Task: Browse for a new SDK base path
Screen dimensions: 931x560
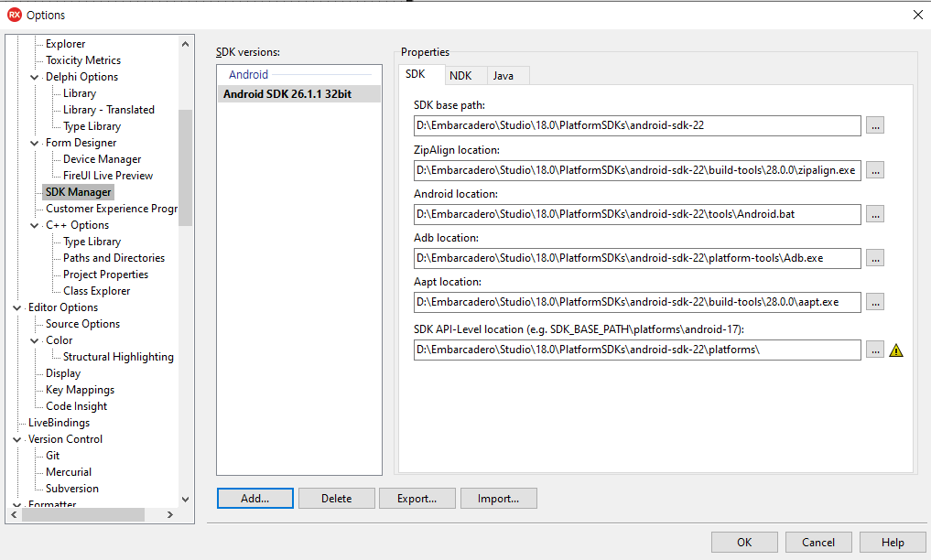Action: click(874, 126)
